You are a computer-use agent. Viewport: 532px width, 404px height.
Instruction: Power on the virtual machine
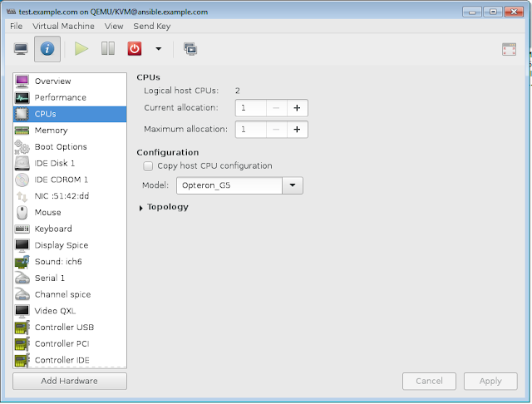tap(81, 49)
